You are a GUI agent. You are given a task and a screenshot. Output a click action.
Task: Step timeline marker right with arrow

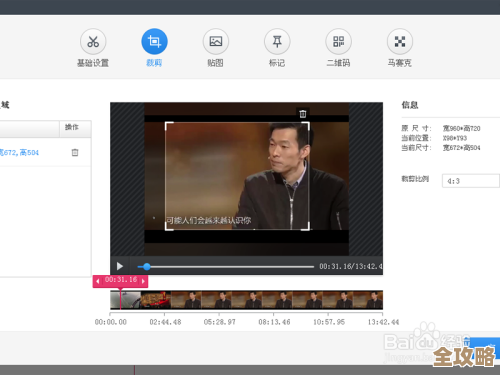click(143, 281)
